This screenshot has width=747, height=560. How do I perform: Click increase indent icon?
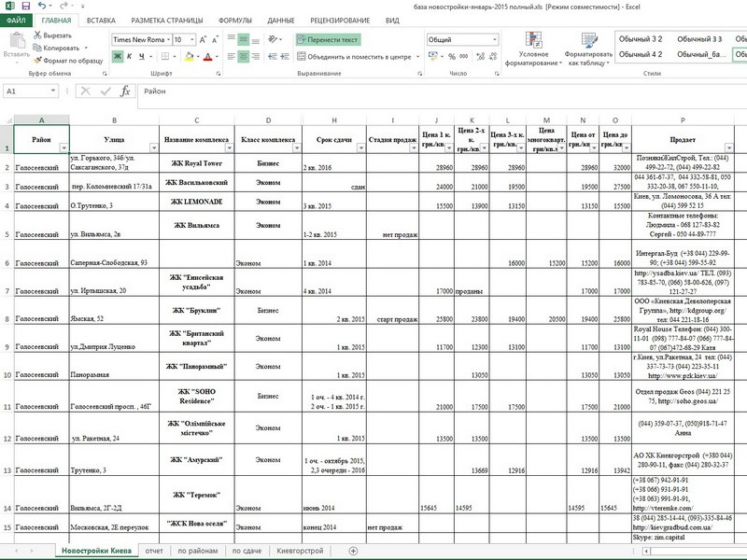tap(285, 56)
